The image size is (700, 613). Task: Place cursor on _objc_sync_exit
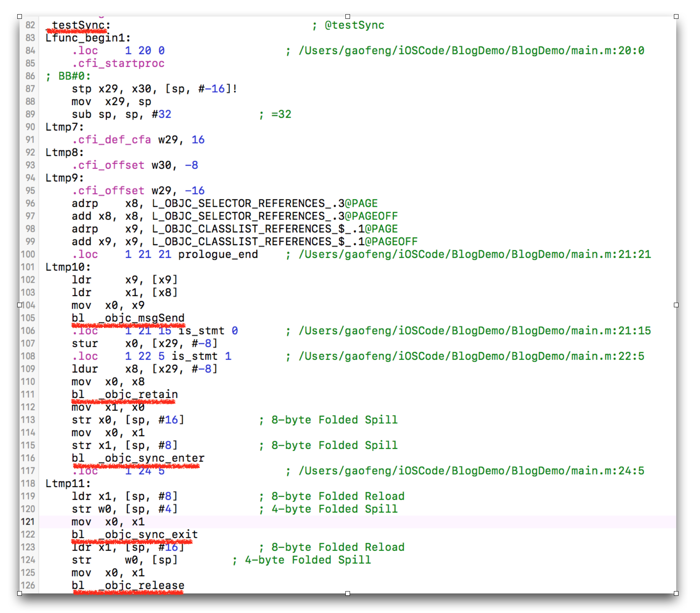(x=148, y=534)
